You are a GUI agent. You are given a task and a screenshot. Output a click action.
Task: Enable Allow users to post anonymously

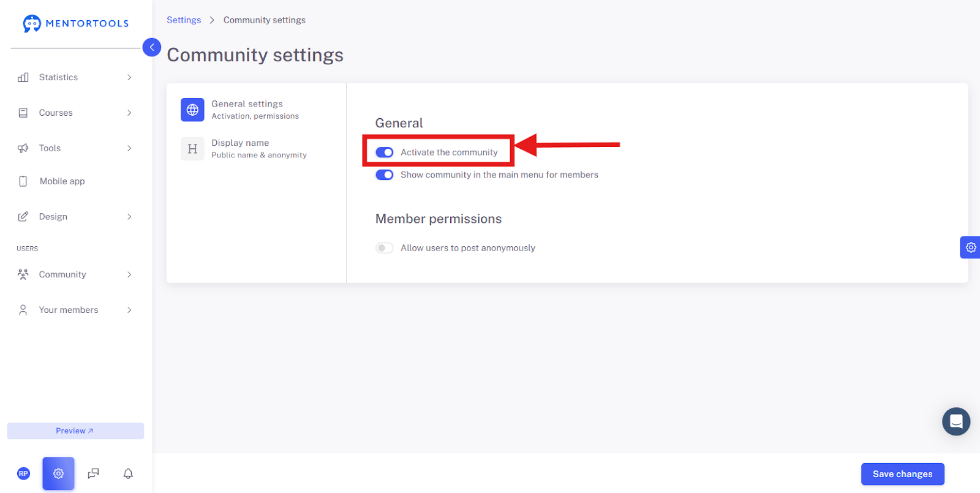pos(385,248)
